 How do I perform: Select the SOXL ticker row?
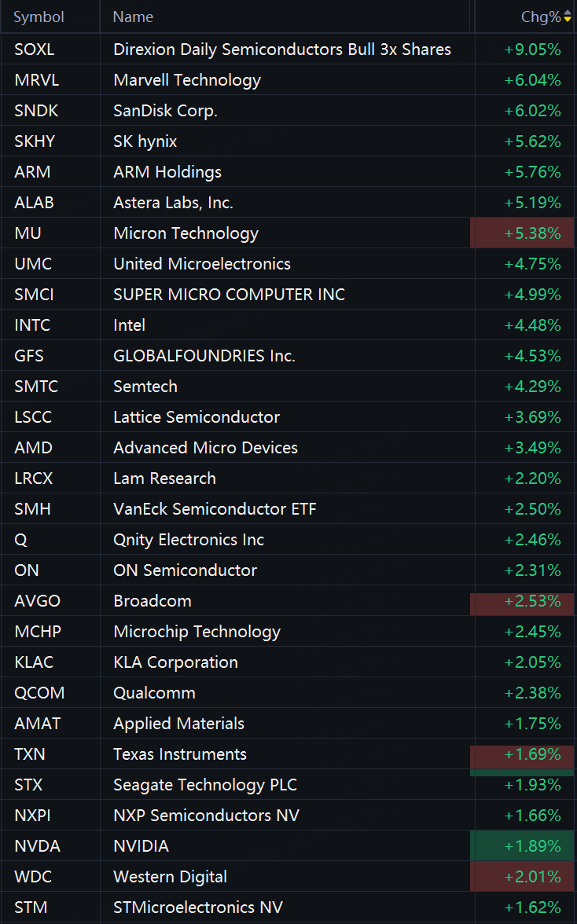[x=288, y=49]
